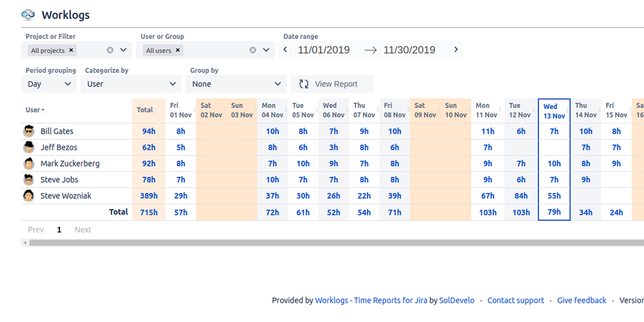
Task: Click Next pagination link
Action: click(x=83, y=230)
